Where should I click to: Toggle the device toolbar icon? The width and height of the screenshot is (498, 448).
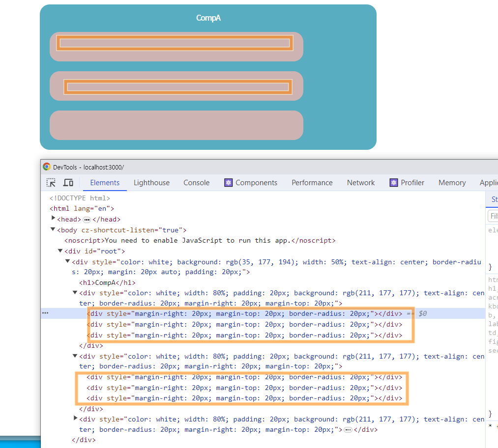tap(68, 183)
